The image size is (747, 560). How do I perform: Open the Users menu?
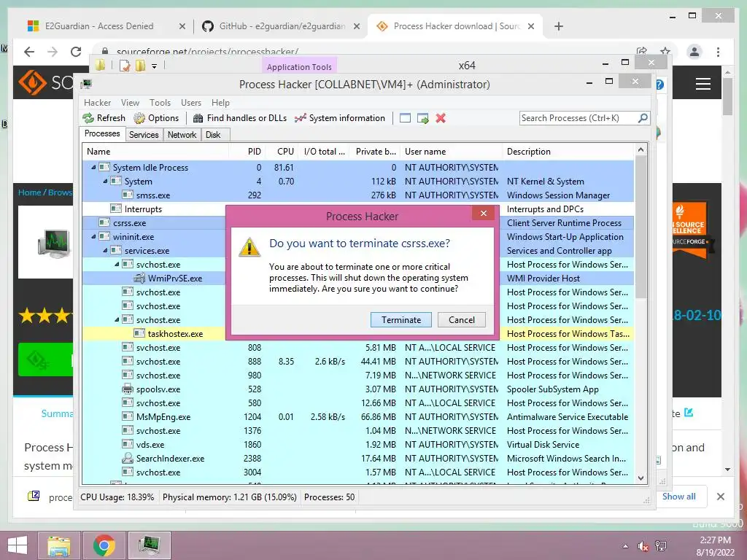[x=191, y=103]
